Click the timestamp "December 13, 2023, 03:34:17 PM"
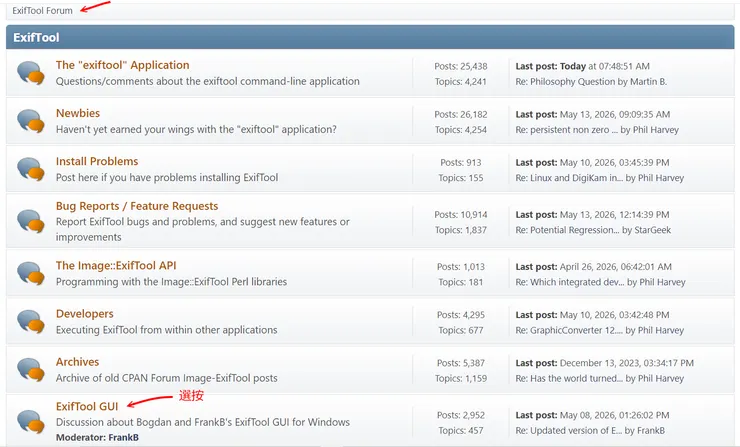 627,363
